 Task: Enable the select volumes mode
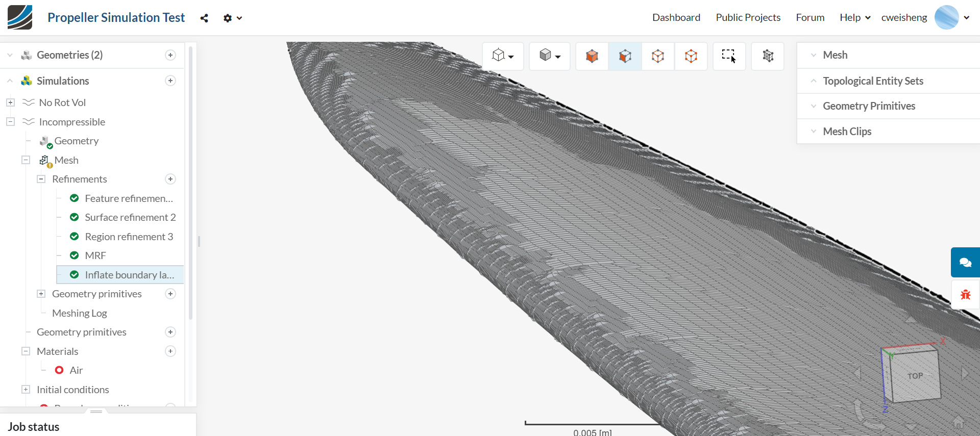(x=592, y=56)
